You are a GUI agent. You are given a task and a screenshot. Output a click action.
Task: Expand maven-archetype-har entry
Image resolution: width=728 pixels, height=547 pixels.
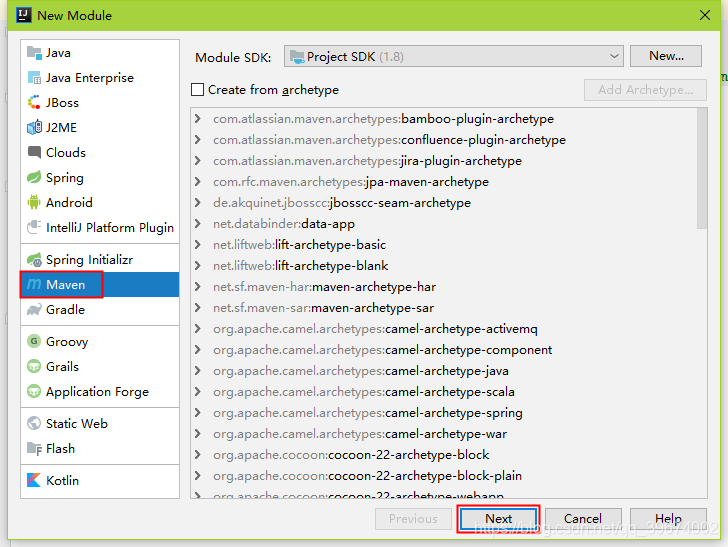(x=198, y=287)
